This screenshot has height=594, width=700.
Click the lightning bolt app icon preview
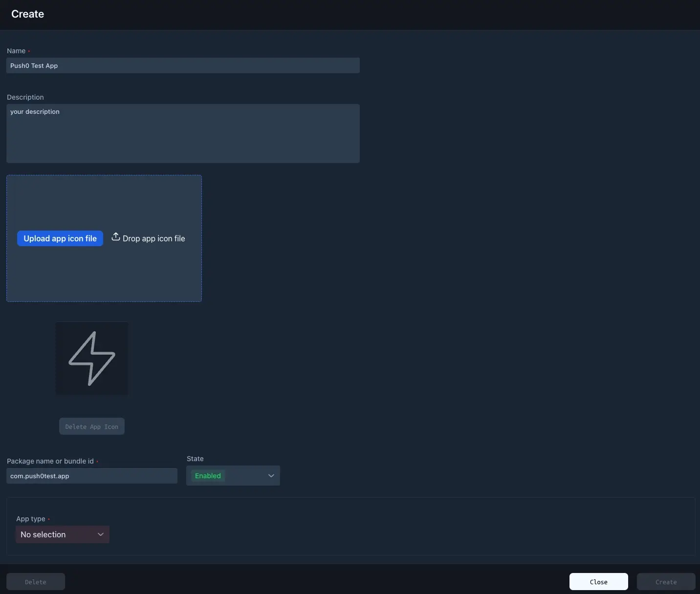[x=92, y=359]
